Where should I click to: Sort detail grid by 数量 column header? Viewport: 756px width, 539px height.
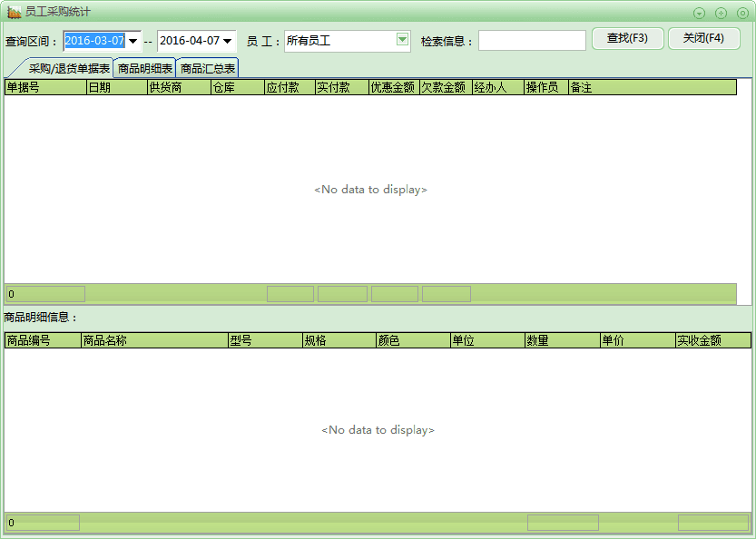561,340
